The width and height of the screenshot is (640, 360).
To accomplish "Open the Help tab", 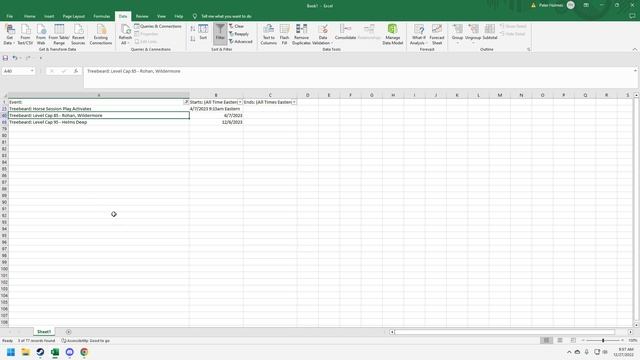I will coord(178,16).
